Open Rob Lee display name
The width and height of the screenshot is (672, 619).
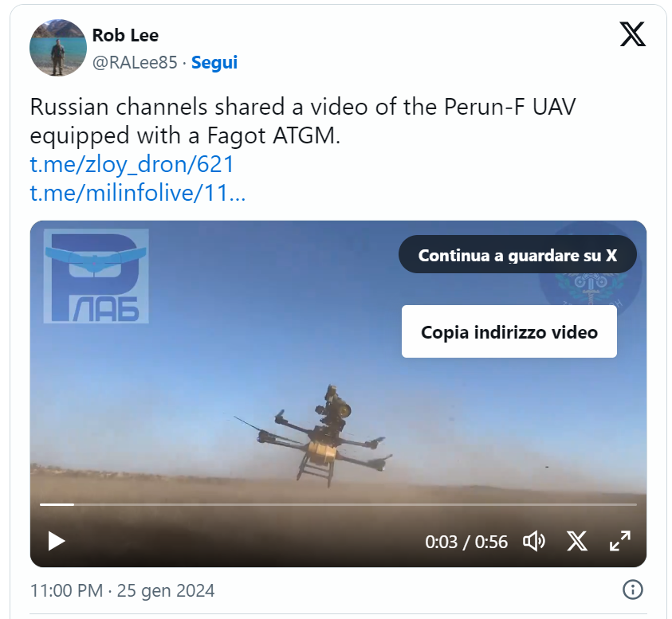125,36
